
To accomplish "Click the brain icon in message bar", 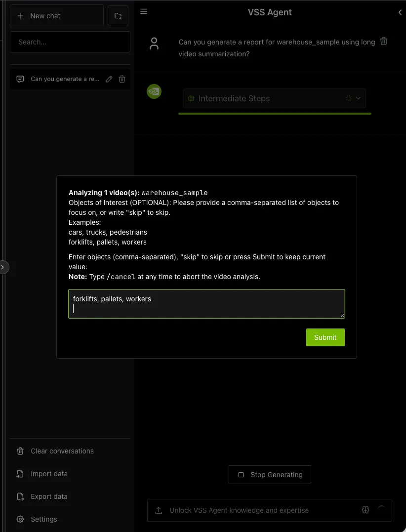I will pos(365,510).
